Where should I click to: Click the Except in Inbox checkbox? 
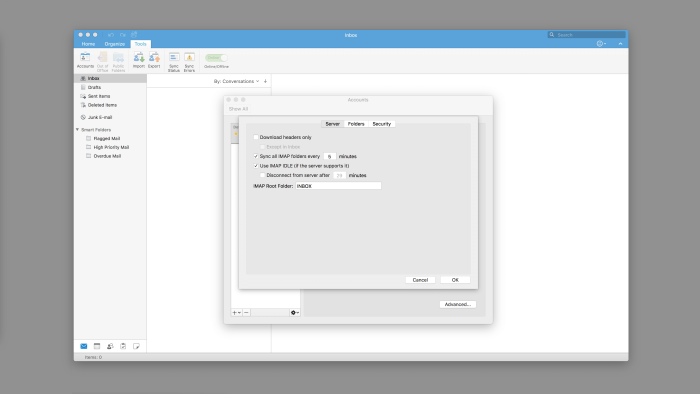point(262,147)
